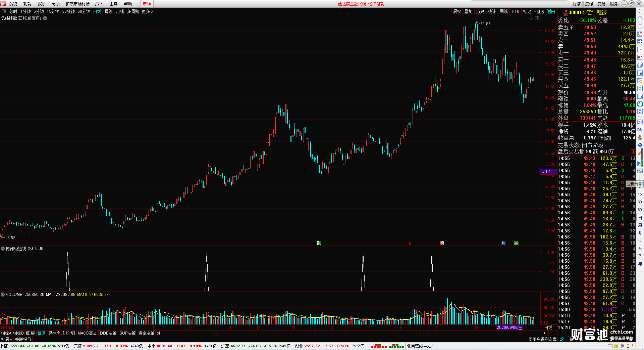
Task: Click the 关联报价 button
Action: 23,339
